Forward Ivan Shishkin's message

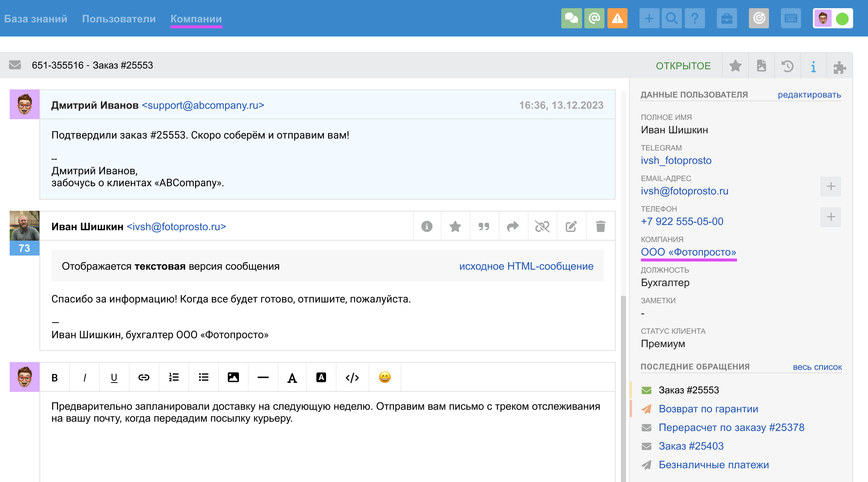tap(513, 226)
